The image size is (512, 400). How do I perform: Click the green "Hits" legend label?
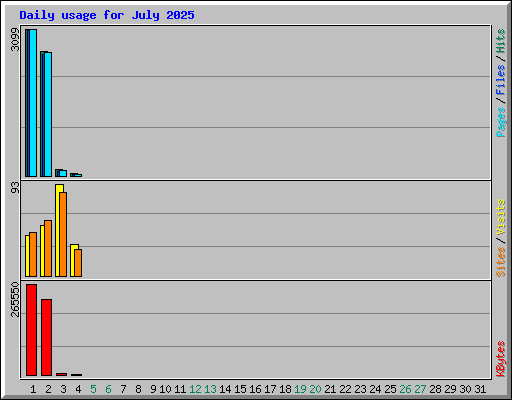pyautogui.click(x=501, y=41)
